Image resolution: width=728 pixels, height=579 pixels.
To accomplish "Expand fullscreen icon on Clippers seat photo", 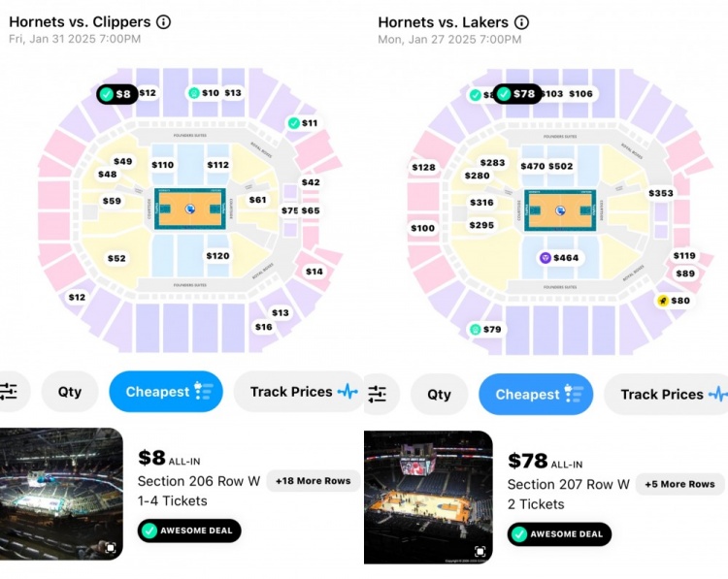I will pyautogui.click(x=111, y=548).
